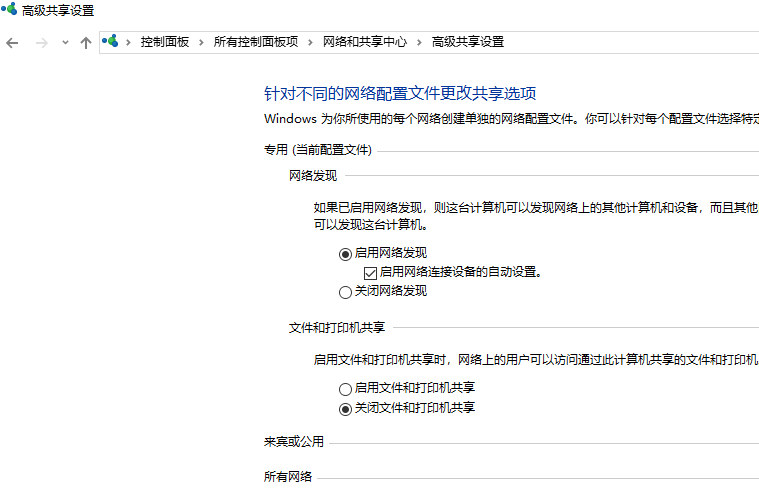
Task: Select 启用文件和打印机共享 radio button
Action: coord(345,389)
